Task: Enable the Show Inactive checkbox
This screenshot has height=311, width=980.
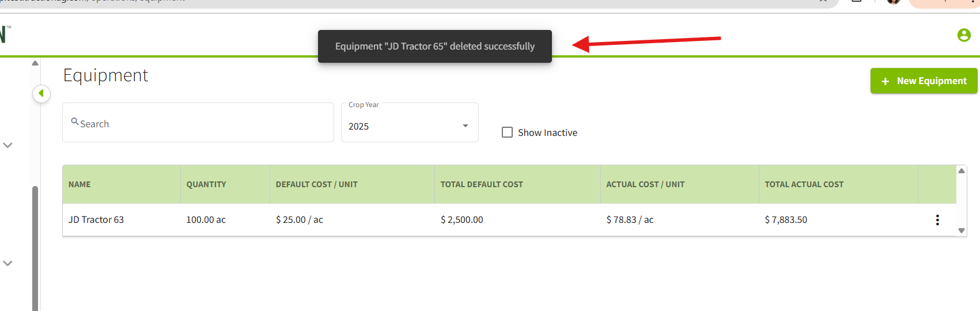Action: pos(507,132)
